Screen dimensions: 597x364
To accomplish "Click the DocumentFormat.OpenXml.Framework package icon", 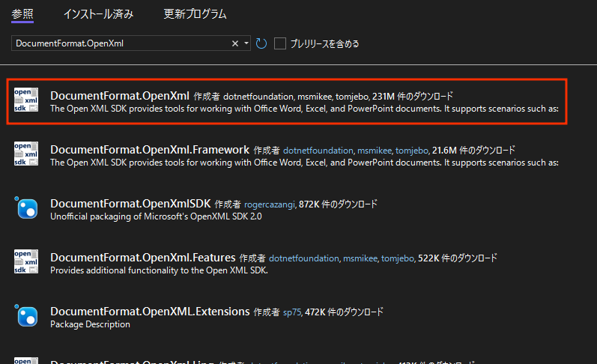I will tap(26, 154).
